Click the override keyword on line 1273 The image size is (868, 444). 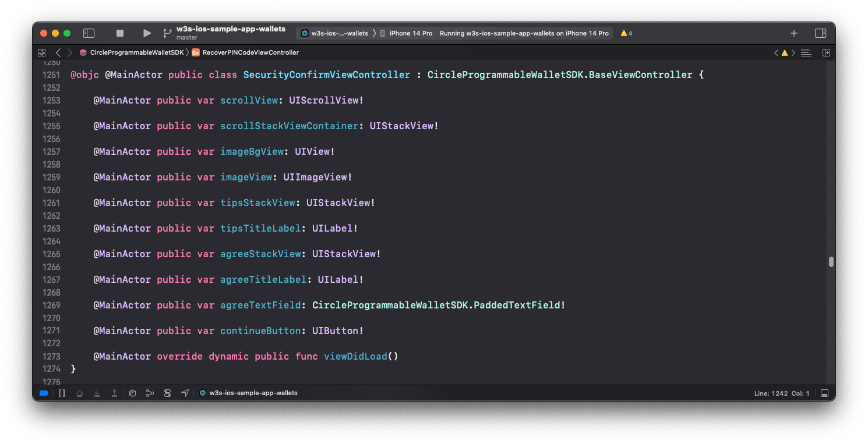[x=179, y=357]
